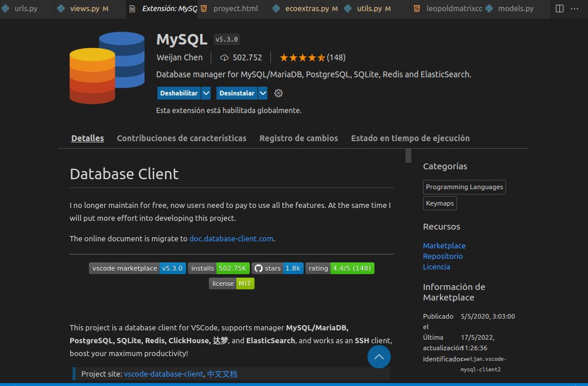Click the details scrollbar thumb
Image resolution: width=588 pixels, height=386 pixels.
click(408, 156)
